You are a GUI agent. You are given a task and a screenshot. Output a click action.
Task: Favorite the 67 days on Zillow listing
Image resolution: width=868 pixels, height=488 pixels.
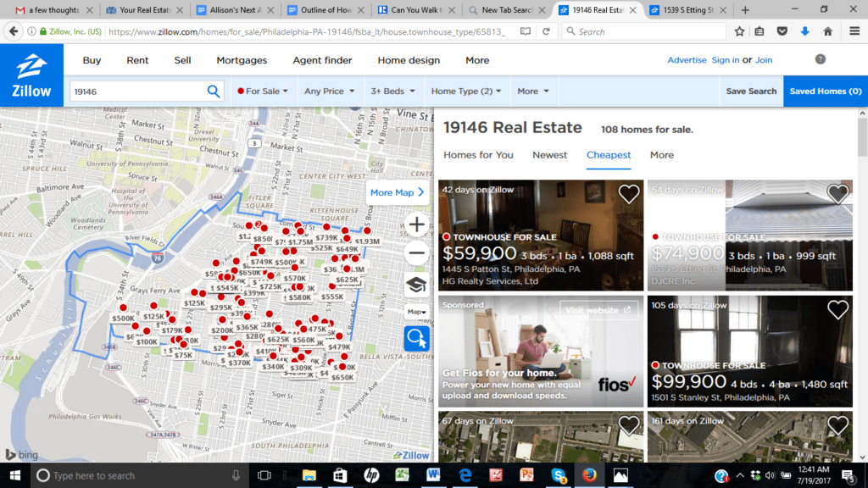point(628,425)
